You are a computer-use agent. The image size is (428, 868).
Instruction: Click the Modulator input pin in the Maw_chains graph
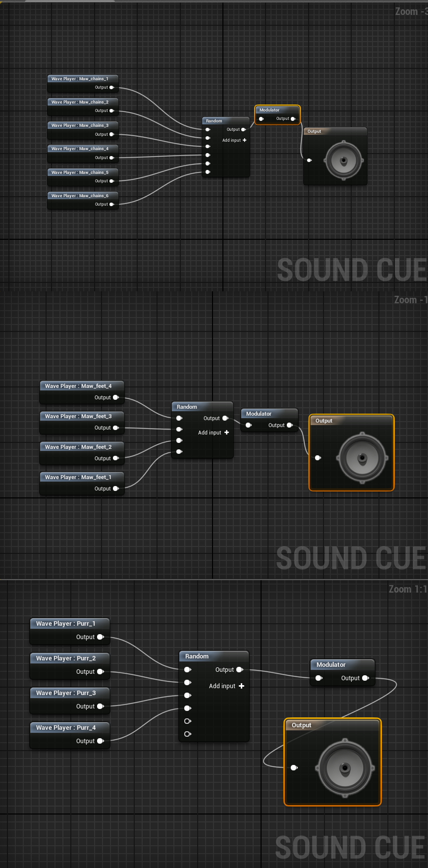point(261,119)
